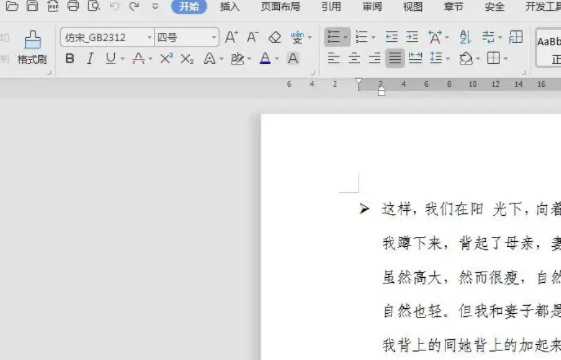Toggle italic formatting
This screenshot has width=561, height=360.
(x=90, y=58)
